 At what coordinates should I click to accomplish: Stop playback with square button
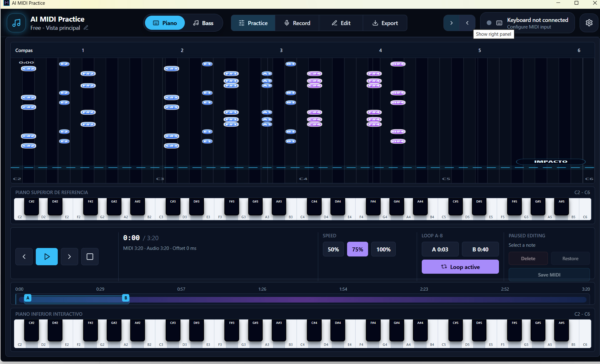tap(90, 256)
